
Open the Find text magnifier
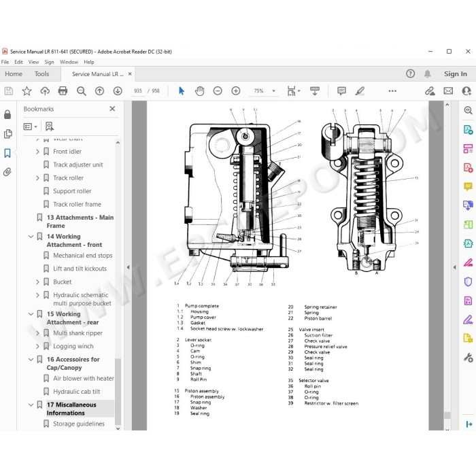82,90
